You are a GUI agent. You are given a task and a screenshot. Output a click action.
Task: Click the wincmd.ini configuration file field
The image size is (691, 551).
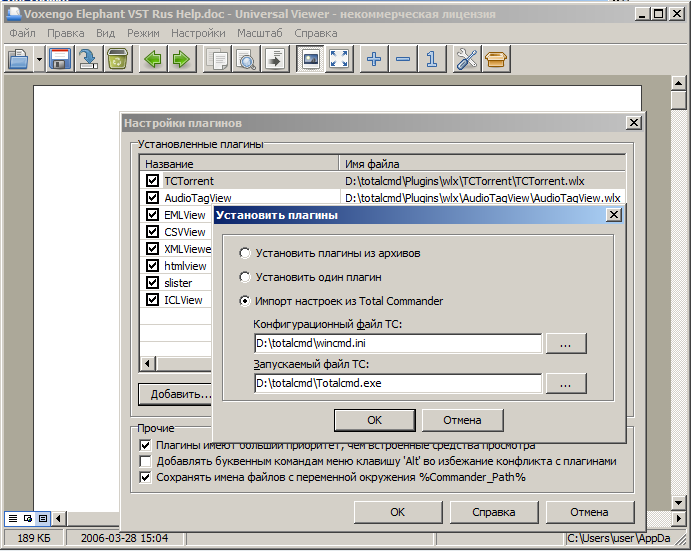coord(398,343)
